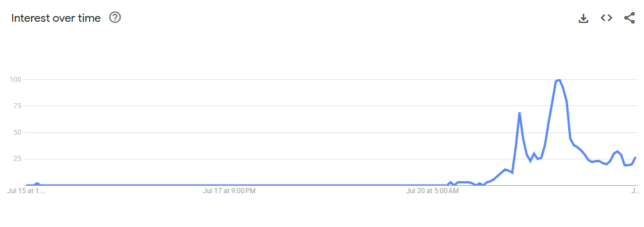Select the minor peak near 32 after the main spike
644x227 pixels.
(x=618, y=151)
